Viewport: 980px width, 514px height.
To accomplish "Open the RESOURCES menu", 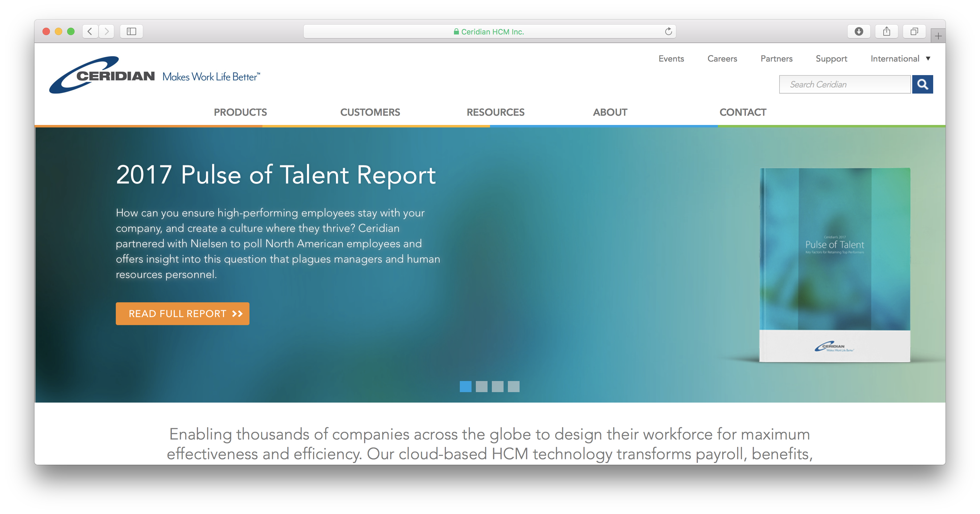I will coord(495,112).
